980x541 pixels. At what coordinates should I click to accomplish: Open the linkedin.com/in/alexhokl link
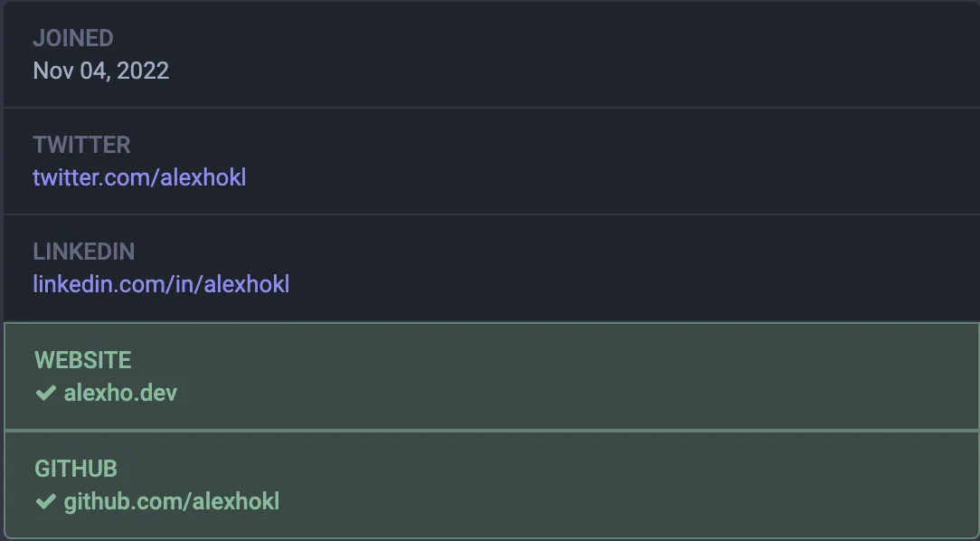(161, 284)
